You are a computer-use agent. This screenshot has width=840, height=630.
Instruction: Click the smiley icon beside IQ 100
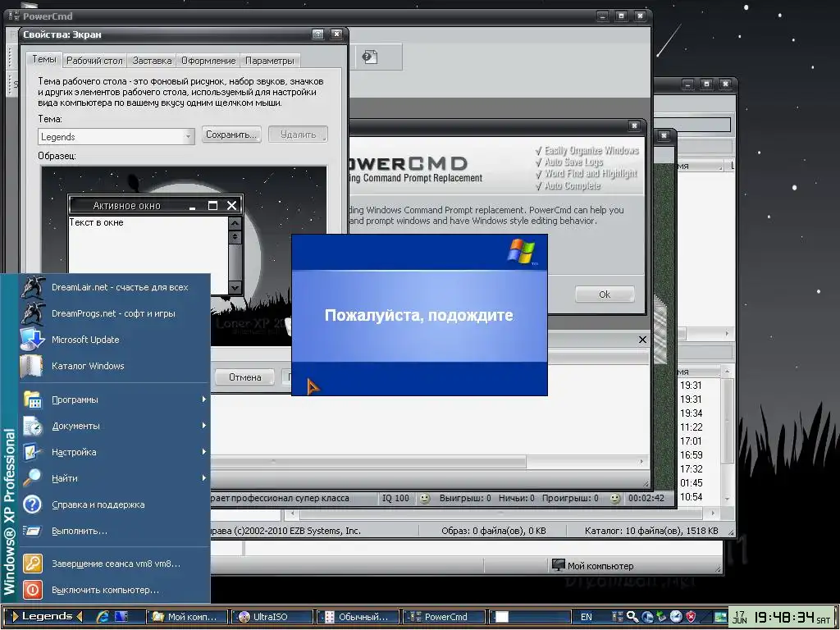(x=425, y=498)
